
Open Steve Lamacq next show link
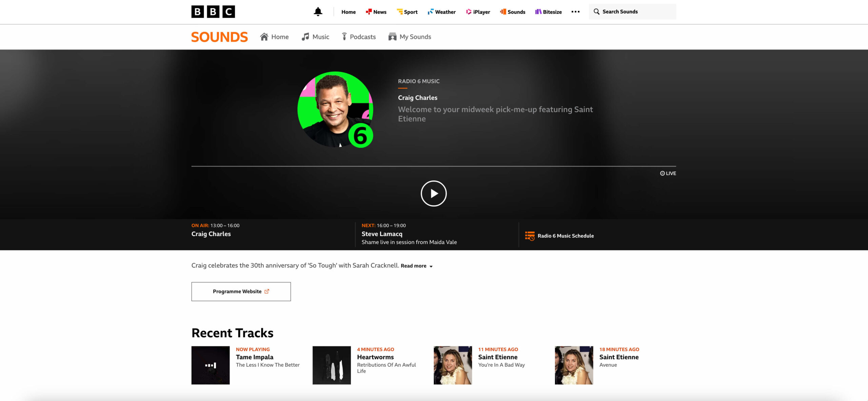(x=382, y=234)
